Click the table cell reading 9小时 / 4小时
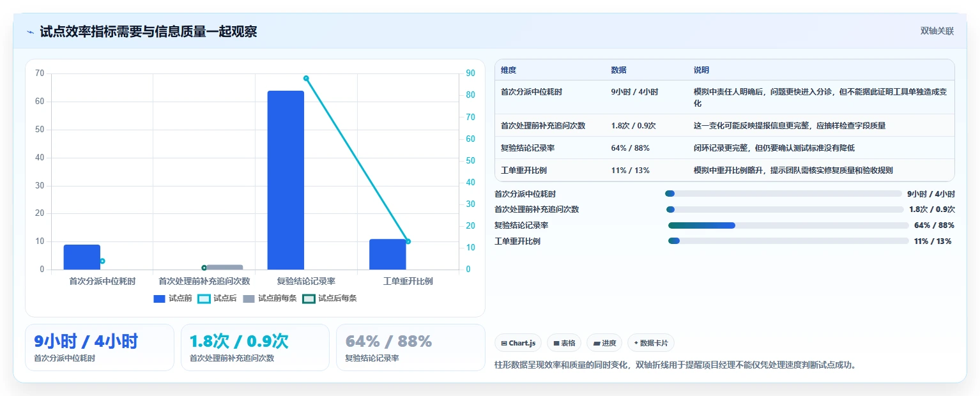The image size is (980, 396). point(634,92)
